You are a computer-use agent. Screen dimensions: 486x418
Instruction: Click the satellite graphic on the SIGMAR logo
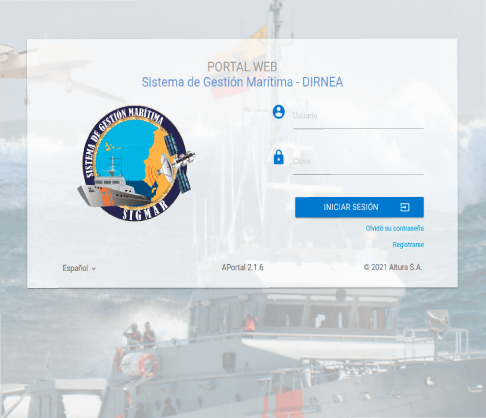point(180,162)
